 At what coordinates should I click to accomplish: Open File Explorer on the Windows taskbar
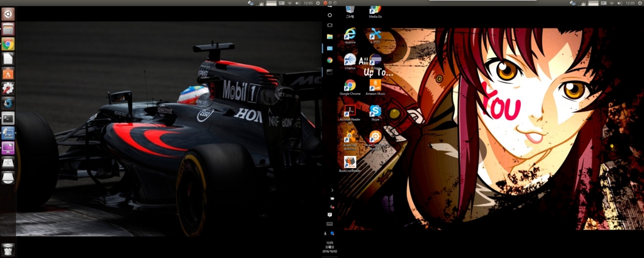(x=330, y=36)
